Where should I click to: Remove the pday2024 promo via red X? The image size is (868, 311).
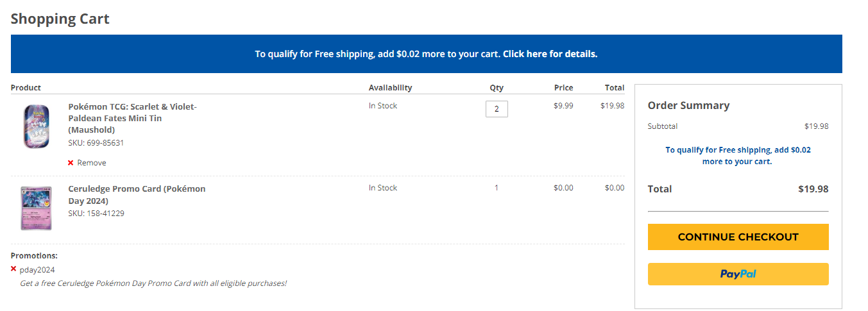pyautogui.click(x=13, y=269)
